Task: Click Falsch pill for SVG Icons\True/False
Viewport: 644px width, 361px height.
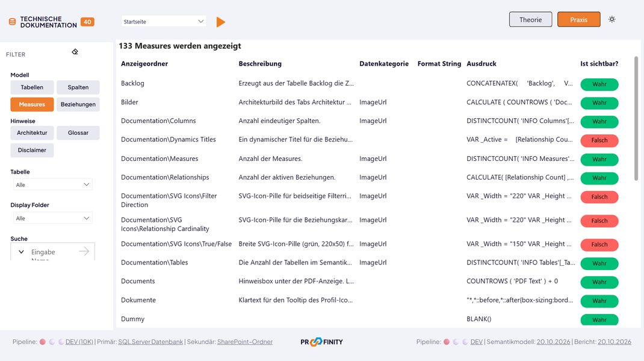Action: point(599,245)
